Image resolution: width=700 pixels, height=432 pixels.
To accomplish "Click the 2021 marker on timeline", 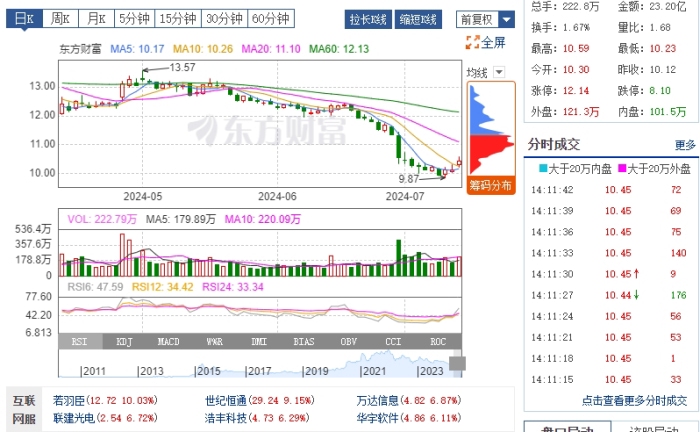I will tap(373, 371).
